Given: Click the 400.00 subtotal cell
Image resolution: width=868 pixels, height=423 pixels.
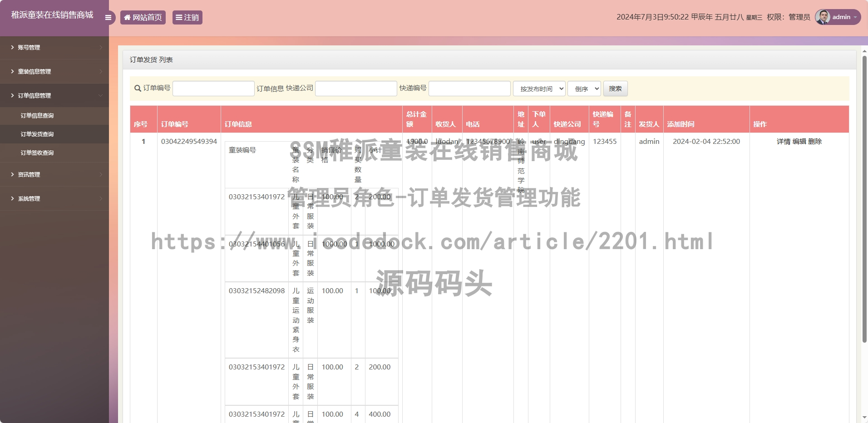Looking at the screenshot, I should (x=380, y=414).
